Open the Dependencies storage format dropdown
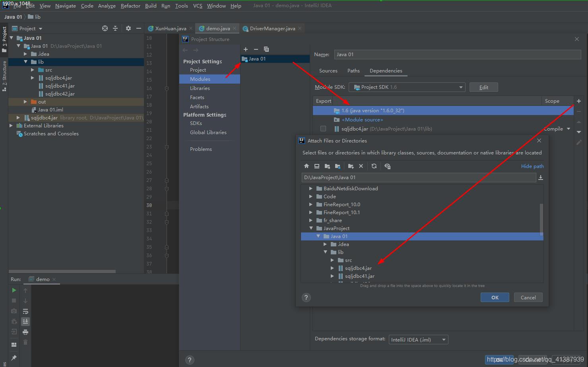This screenshot has width=588, height=367. 418,340
